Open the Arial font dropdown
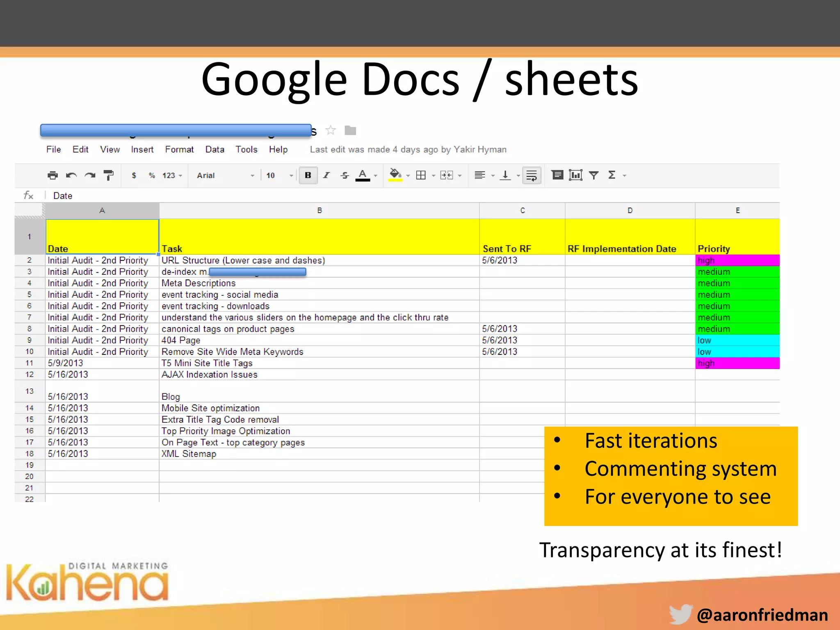840x630 pixels. coord(225,176)
